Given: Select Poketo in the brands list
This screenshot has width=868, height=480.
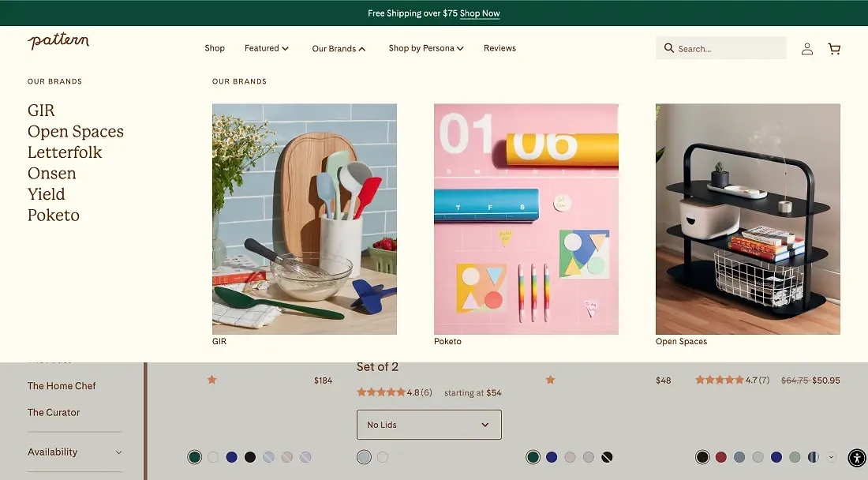Looking at the screenshot, I should click(x=53, y=216).
